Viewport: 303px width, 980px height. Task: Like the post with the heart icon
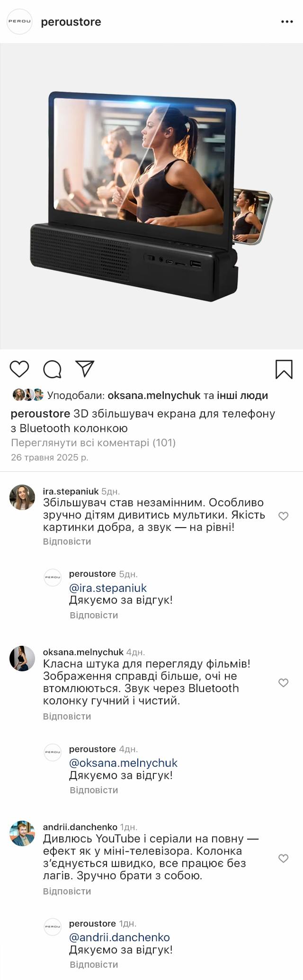(x=19, y=369)
